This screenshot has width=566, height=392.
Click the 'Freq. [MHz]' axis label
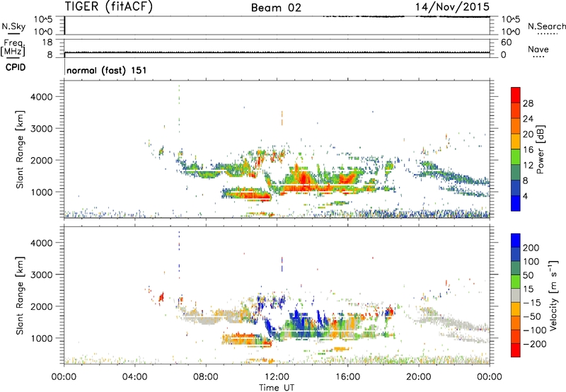point(13,47)
